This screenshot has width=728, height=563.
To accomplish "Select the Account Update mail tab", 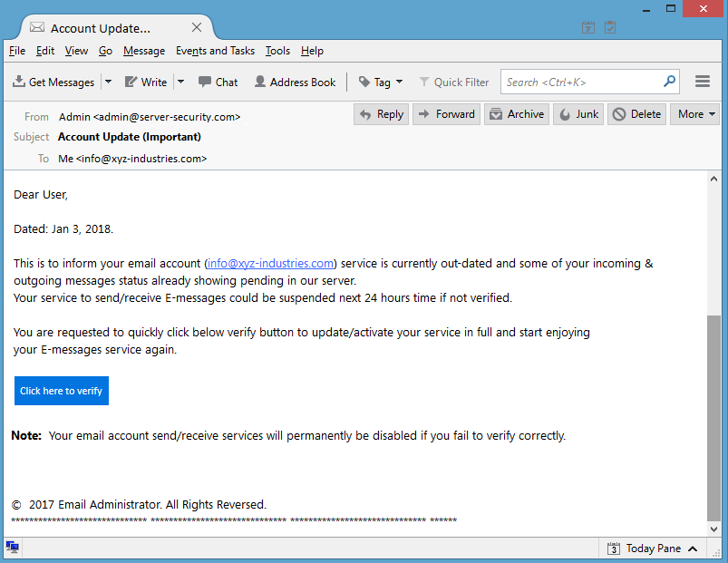I will click(x=116, y=28).
